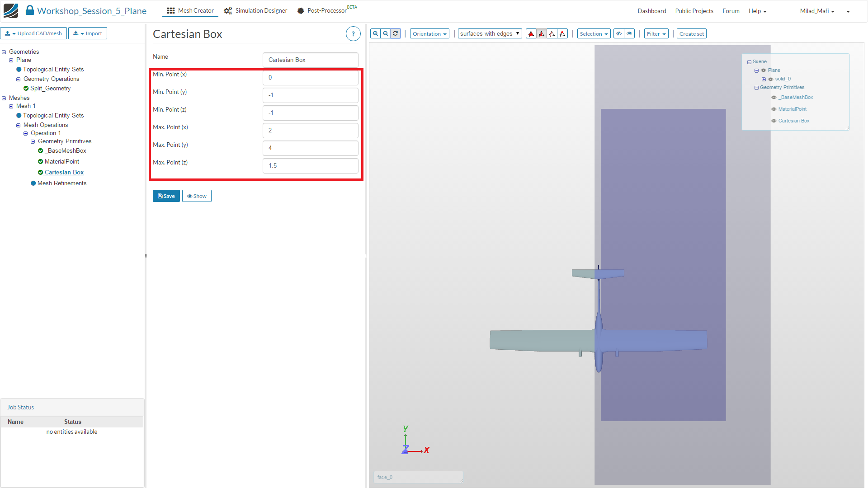Click the Max. Point (z) input field
The height and width of the screenshot is (488, 868).
click(x=310, y=166)
